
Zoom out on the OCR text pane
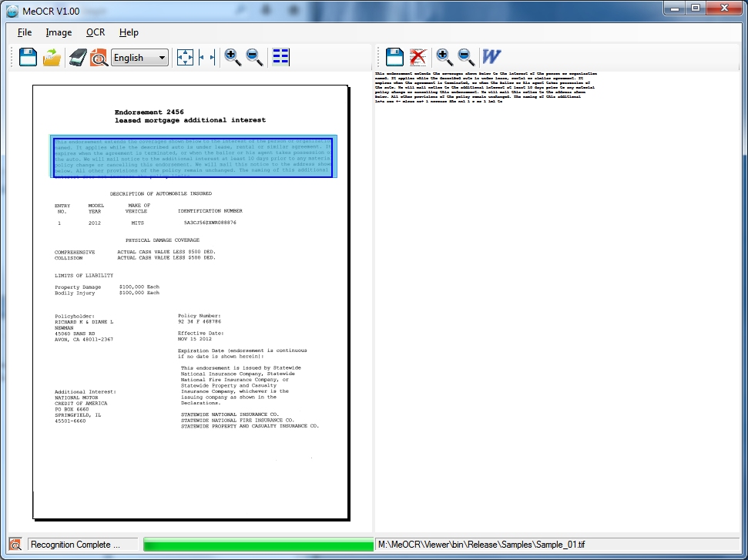[465, 57]
